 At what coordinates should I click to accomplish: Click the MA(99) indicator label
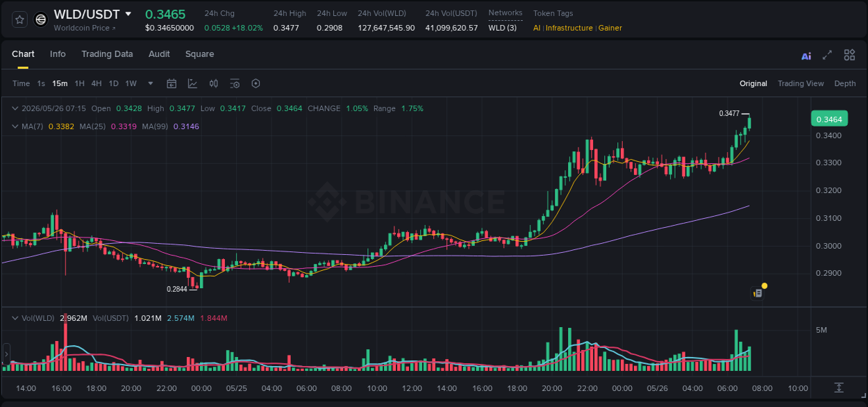(x=155, y=126)
